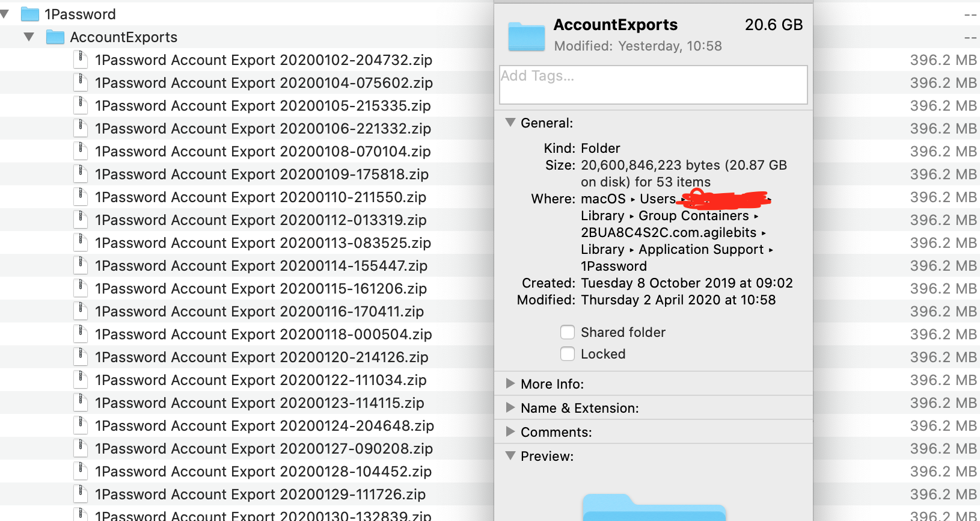Select file name Export 20200113-083525.zip
This screenshot has height=521, width=980.
263,243
